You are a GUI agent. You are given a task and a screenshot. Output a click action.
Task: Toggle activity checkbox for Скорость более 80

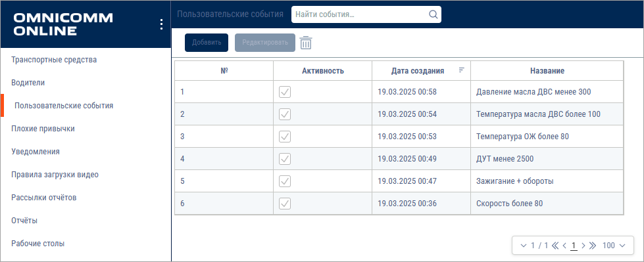click(x=285, y=203)
